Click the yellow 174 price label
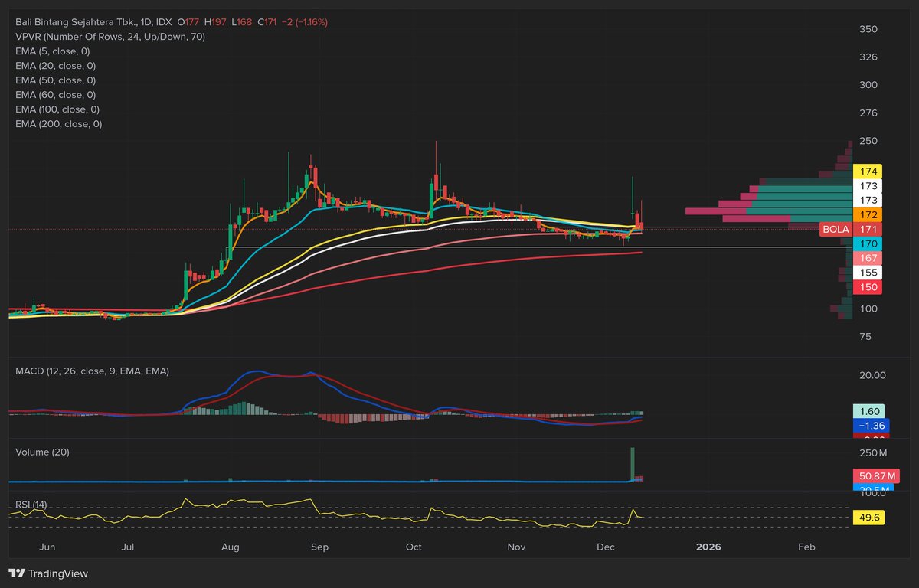The height and width of the screenshot is (588, 919). (868, 171)
